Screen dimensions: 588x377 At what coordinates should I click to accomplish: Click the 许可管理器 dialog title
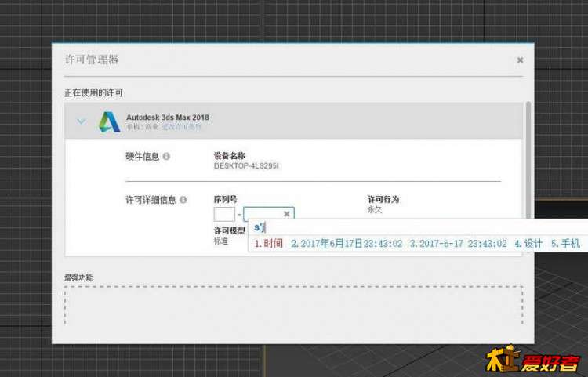click(x=92, y=60)
